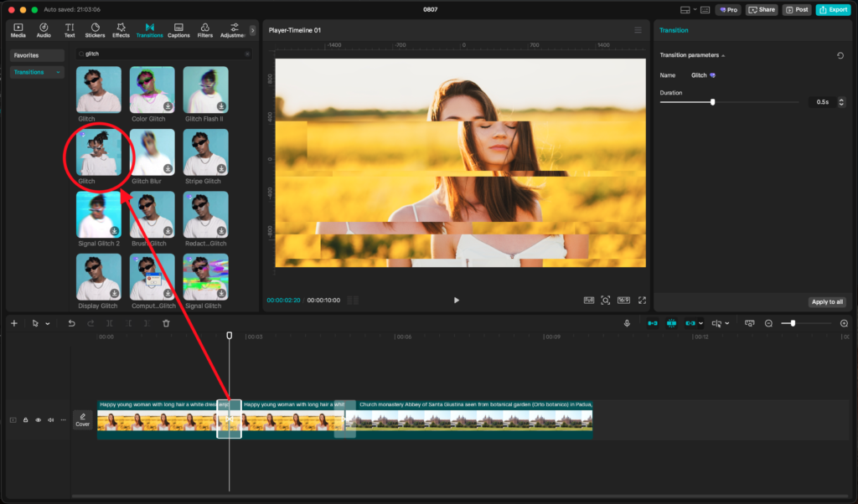The height and width of the screenshot is (504, 858).
Task: Click the focus frame icon in player
Action: pyautogui.click(x=606, y=300)
